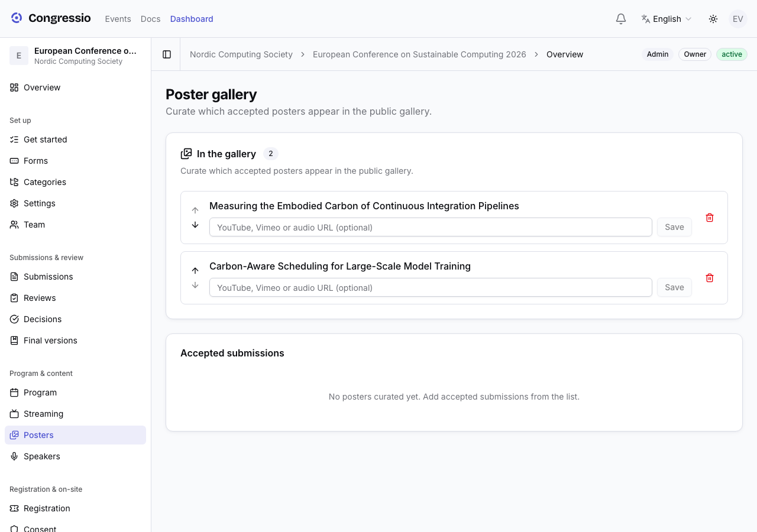The height and width of the screenshot is (532, 757).
Task: Click Nordic Computing Society breadcrumb
Action: (x=241, y=54)
